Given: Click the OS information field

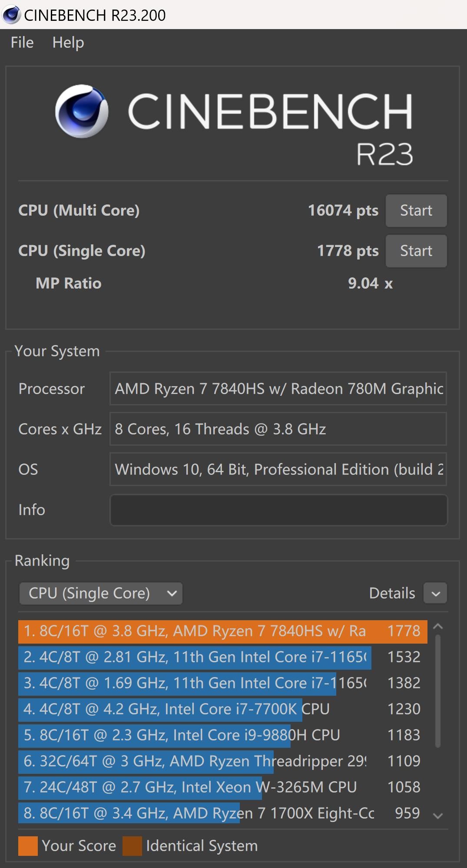Looking at the screenshot, I should (x=278, y=470).
